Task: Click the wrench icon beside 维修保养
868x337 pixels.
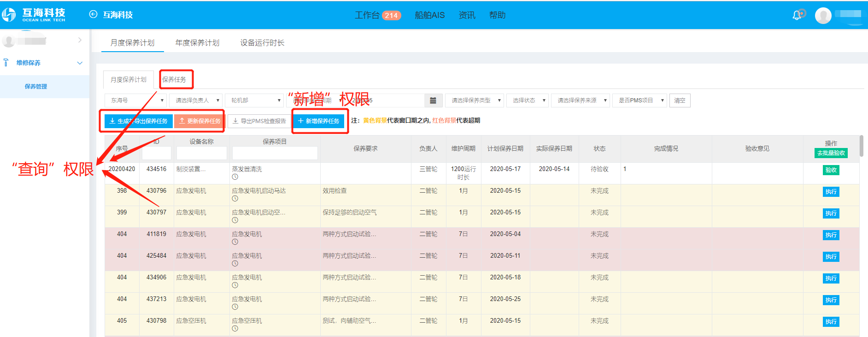Action: [6, 62]
